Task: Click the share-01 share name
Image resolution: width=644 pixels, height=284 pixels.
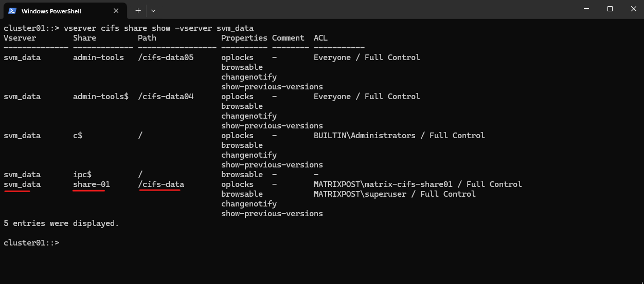Action: click(92, 184)
